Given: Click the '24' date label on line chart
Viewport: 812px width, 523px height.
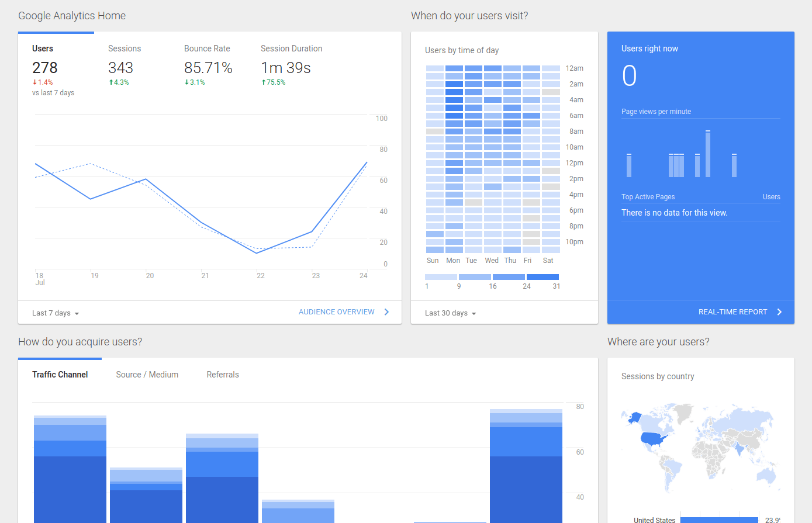Looking at the screenshot, I should click(x=364, y=276).
